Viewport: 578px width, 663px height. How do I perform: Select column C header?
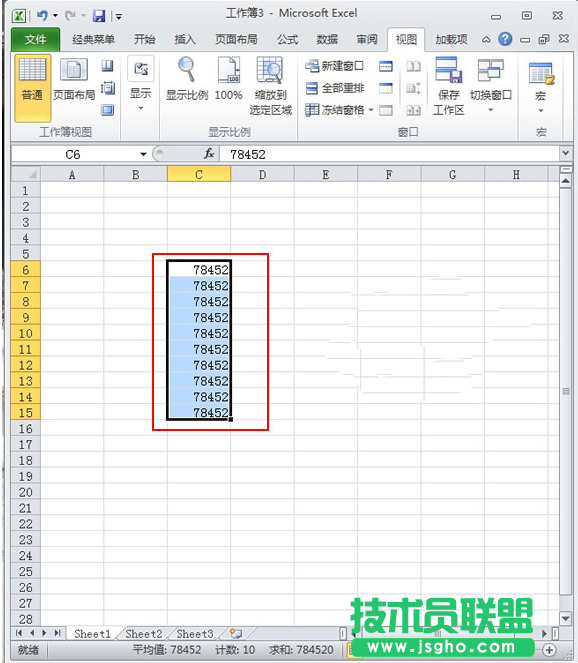tap(199, 174)
